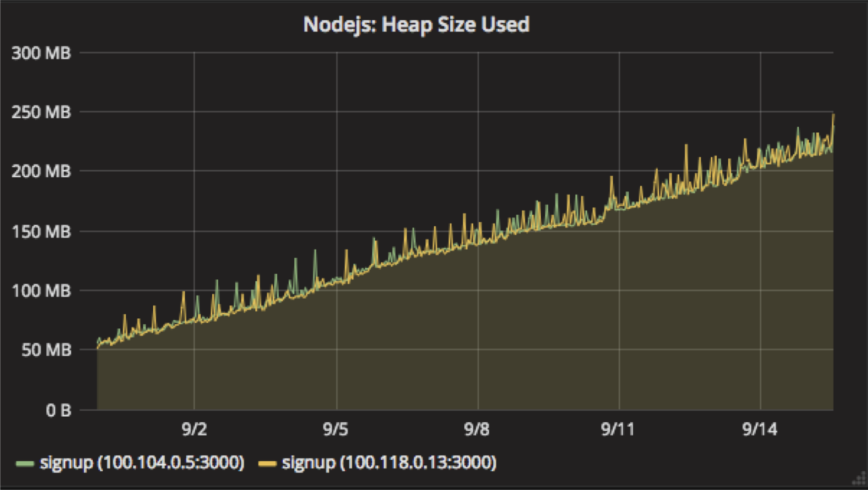The image size is (868, 490).
Task: Click the 0 B y-axis label
Action: tap(57, 410)
